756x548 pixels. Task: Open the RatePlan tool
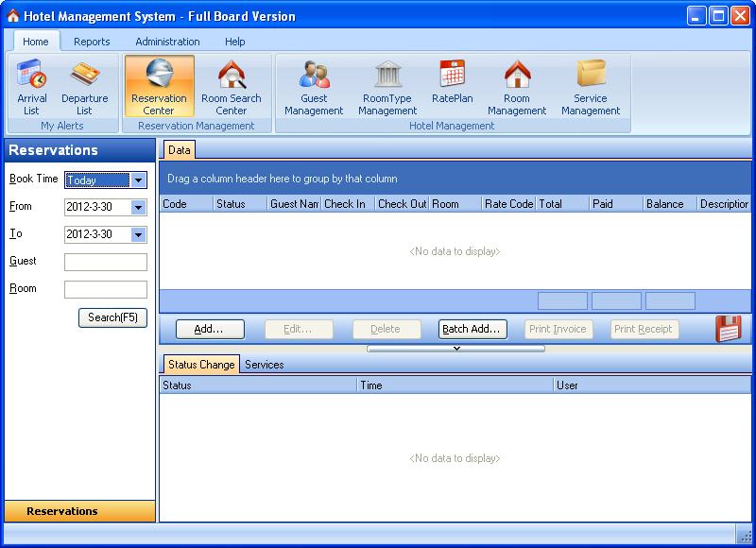pos(452,85)
